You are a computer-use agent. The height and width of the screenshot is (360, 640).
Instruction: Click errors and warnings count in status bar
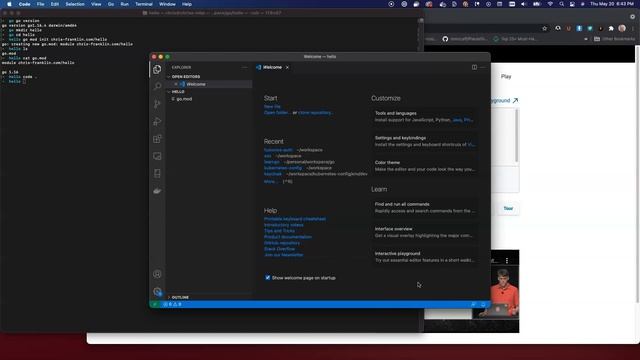(172, 304)
